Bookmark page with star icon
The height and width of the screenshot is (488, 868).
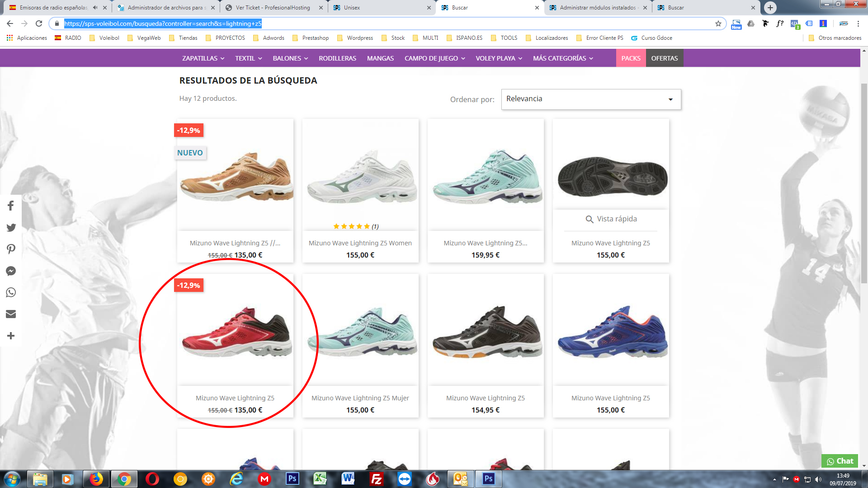pos(718,23)
